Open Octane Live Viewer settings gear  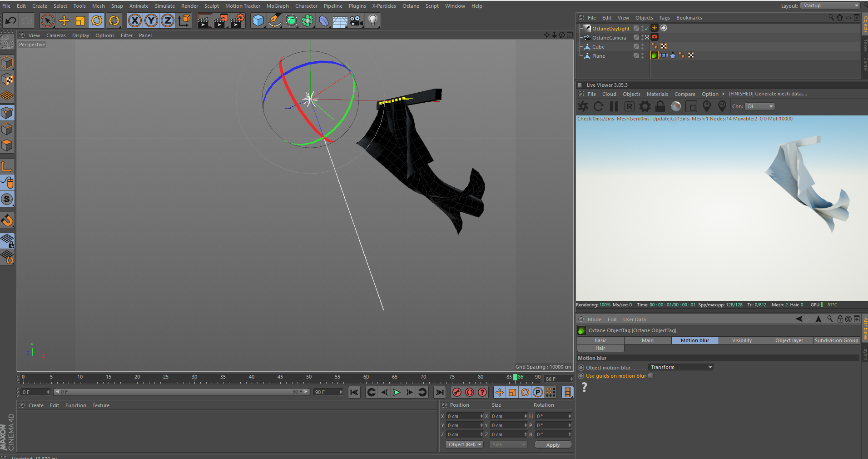click(x=645, y=106)
